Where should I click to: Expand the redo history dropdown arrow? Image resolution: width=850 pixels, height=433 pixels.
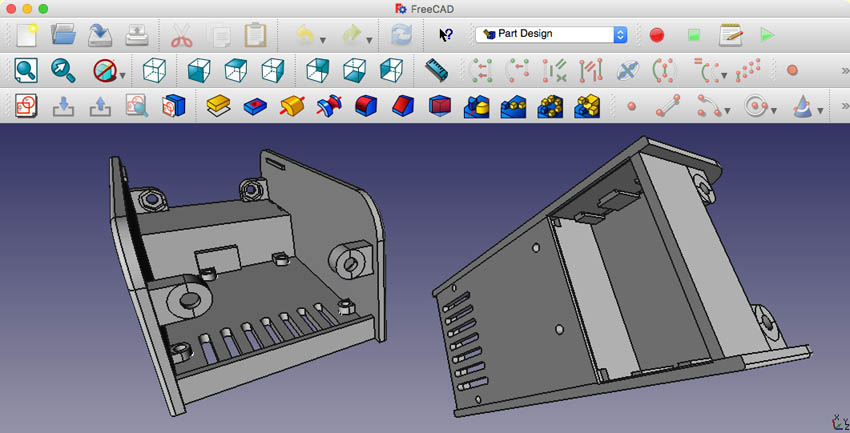(369, 40)
